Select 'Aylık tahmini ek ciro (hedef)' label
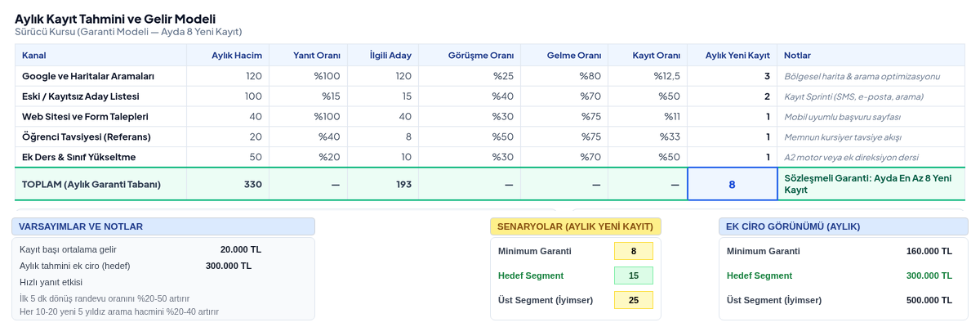 (x=75, y=266)
